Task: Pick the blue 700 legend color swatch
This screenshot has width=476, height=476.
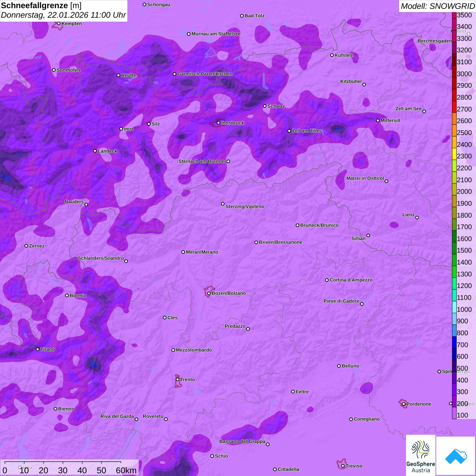Action: (454, 342)
